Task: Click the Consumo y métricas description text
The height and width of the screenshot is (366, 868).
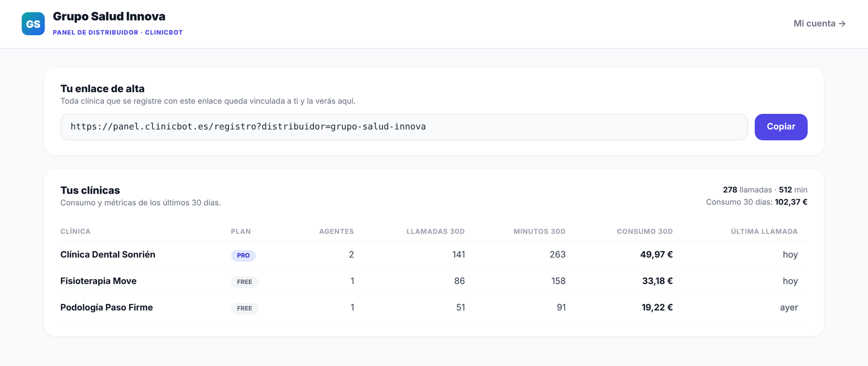Action: click(141, 203)
